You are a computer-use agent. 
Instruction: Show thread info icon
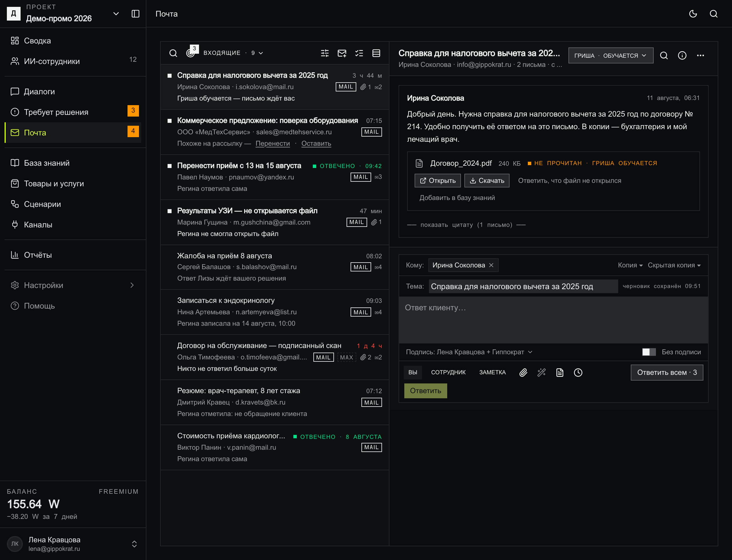[682, 55]
